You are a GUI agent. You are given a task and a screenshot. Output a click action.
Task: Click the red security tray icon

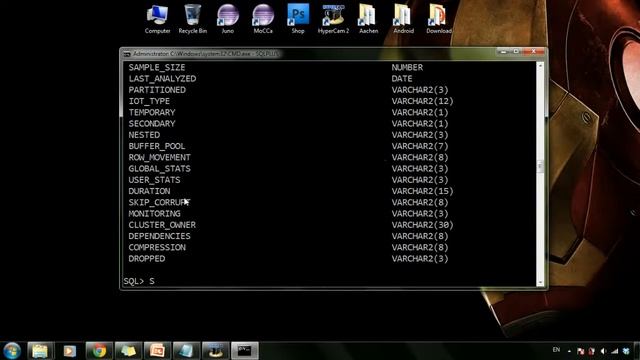pyautogui.click(x=591, y=351)
